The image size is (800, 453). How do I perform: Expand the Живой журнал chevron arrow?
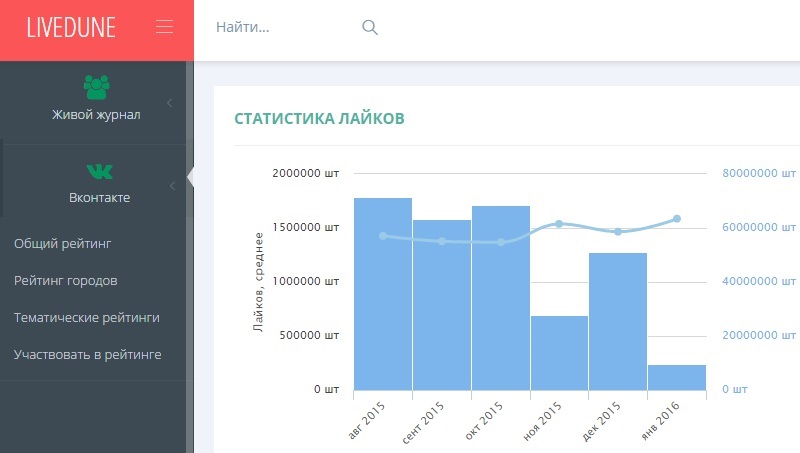(169, 103)
